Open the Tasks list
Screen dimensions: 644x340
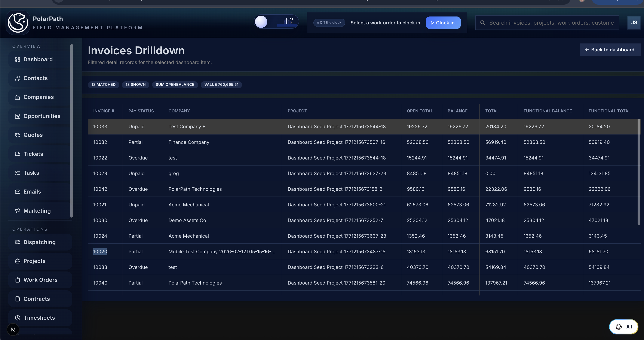point(31,173)
